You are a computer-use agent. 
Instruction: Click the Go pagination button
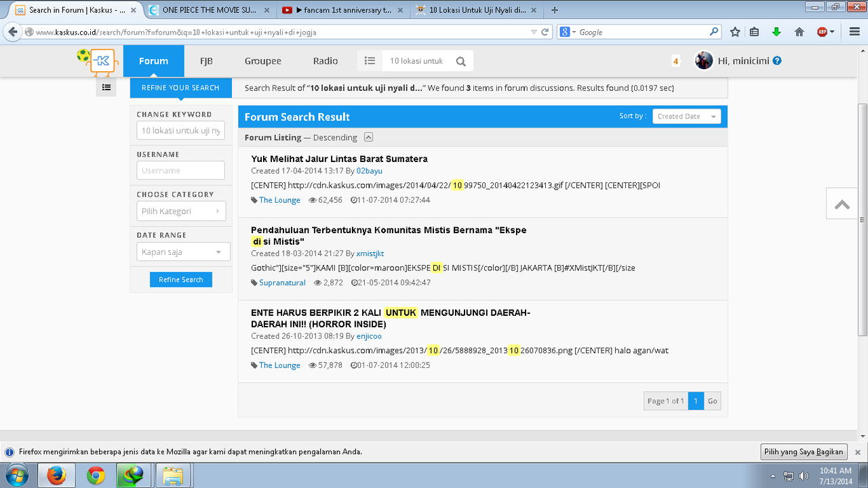coord(712,401)
